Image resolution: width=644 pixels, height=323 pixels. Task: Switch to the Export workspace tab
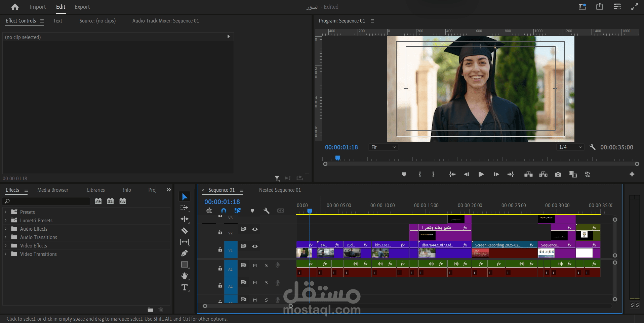point(82,7)
